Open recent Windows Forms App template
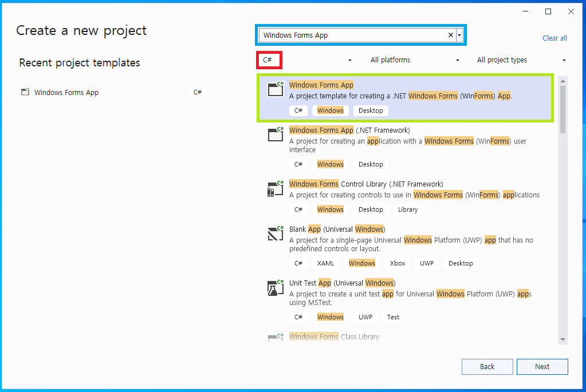 pyautogui.click(x=113, y=92)
